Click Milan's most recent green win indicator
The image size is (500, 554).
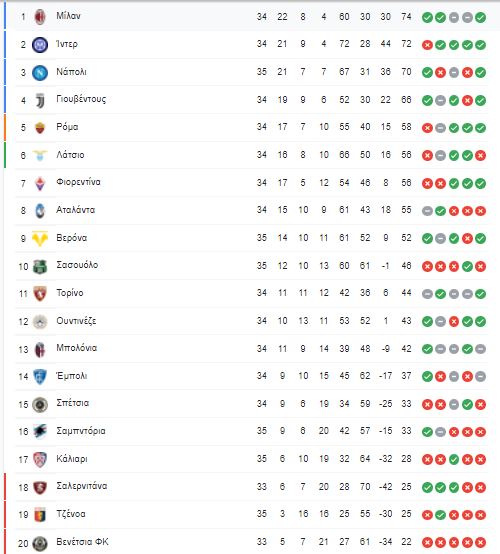(x=480, y=17)
